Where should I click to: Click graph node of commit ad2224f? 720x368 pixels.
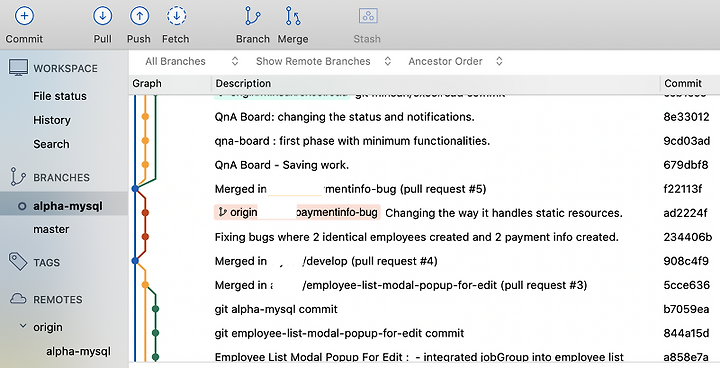(145, 213)
